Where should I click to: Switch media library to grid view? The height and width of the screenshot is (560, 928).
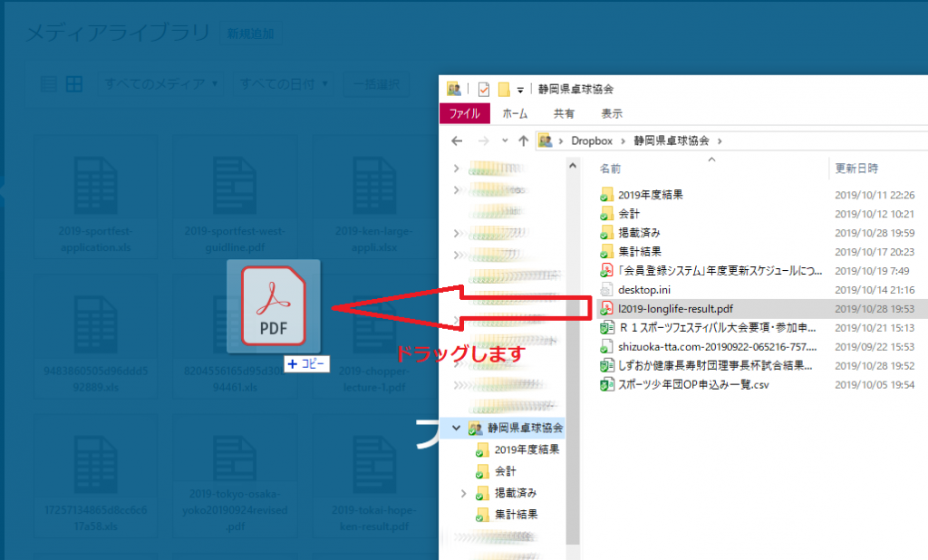coord(73,84)
